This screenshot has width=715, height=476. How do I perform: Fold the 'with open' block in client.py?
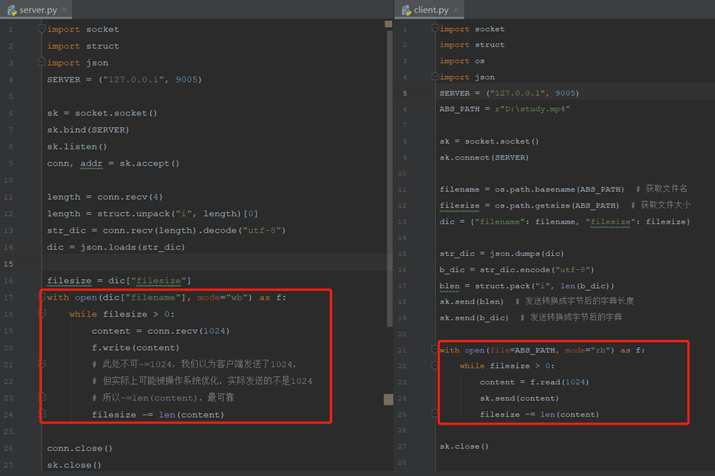click(x=435, y=350)
